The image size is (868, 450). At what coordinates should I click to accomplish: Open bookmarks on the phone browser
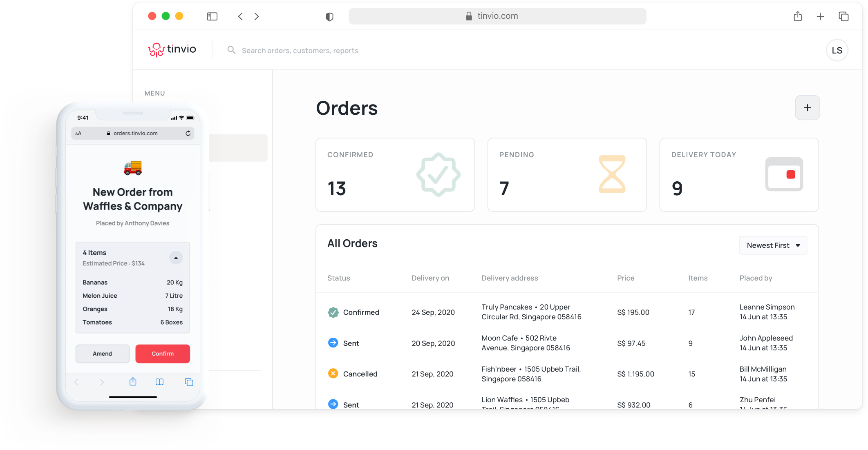[159, 382]
